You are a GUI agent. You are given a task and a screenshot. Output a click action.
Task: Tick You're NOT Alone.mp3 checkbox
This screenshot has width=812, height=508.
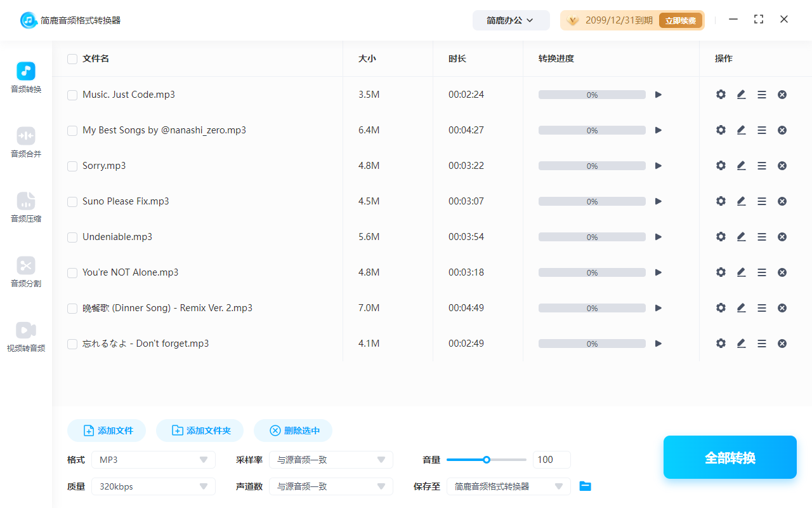72,273
